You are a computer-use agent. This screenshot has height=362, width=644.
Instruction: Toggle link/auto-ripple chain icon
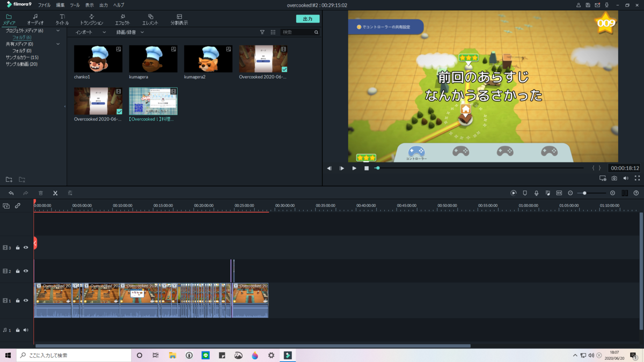18,206
